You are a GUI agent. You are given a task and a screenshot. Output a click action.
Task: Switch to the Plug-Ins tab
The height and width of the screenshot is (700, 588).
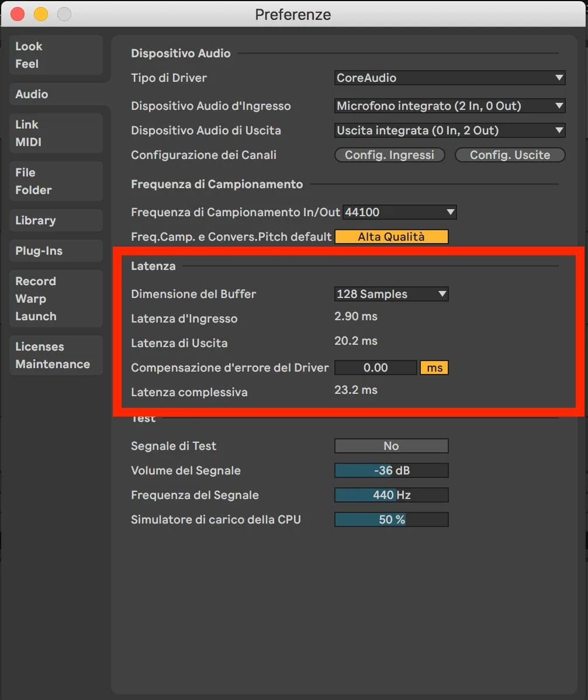click(56, 251)
